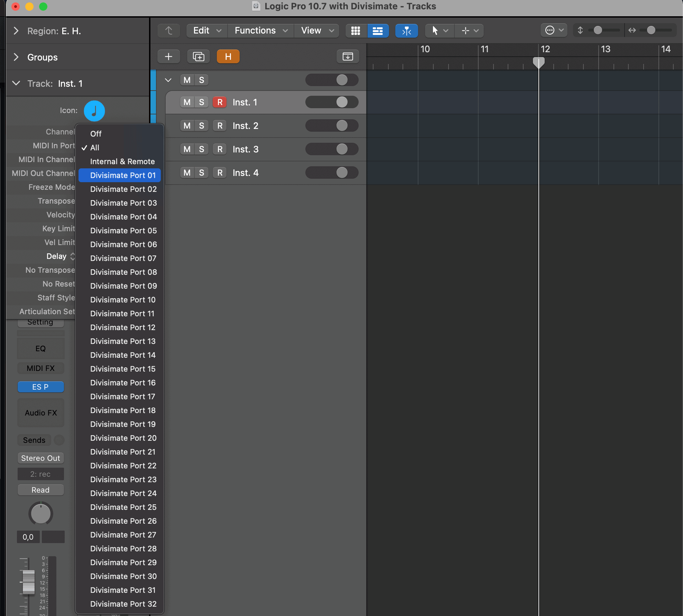683x616 pixels.
Task: Open the Functions dropdown menu
Action: 261,30
